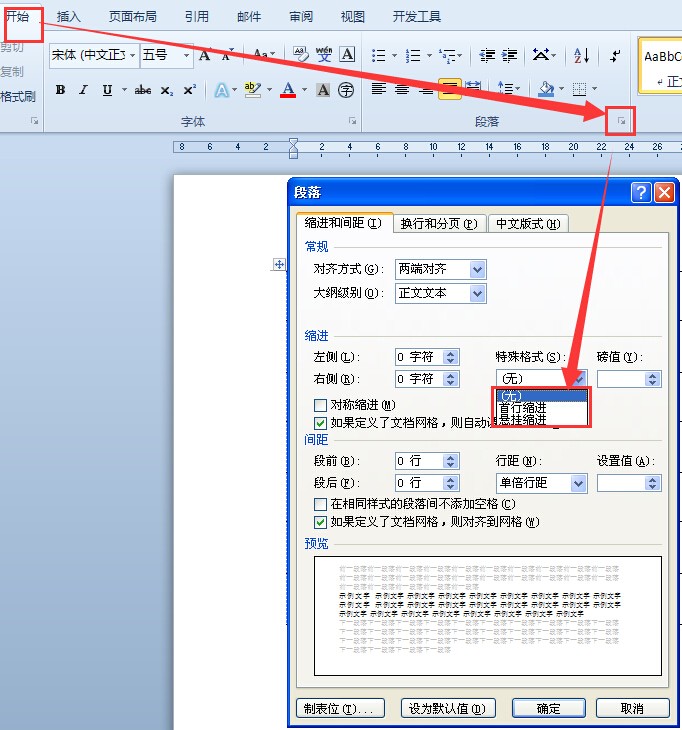Open the Font dialog launcher
The image size is (682, 730).
pyautogui.click(x=352, y=121)
